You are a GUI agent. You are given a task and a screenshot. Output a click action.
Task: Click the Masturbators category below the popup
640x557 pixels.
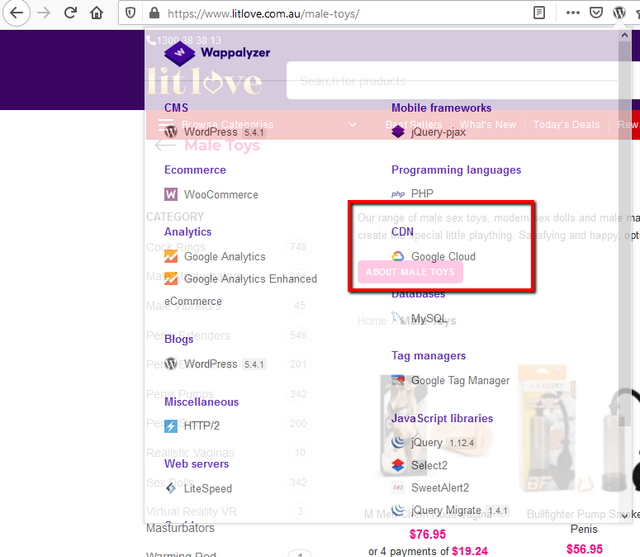tap(180, 528)
